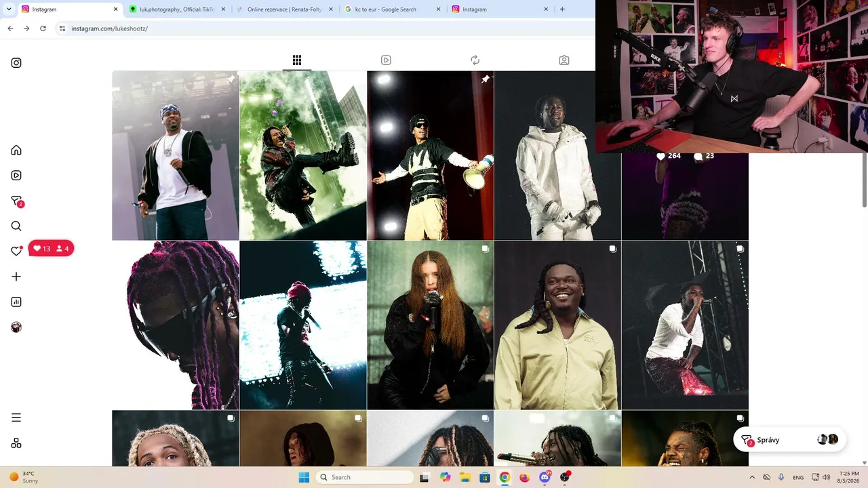Viewport: 868px width, 488px height.
Task: Click the scrollbar down arrow
Action: tap(865, 463)
